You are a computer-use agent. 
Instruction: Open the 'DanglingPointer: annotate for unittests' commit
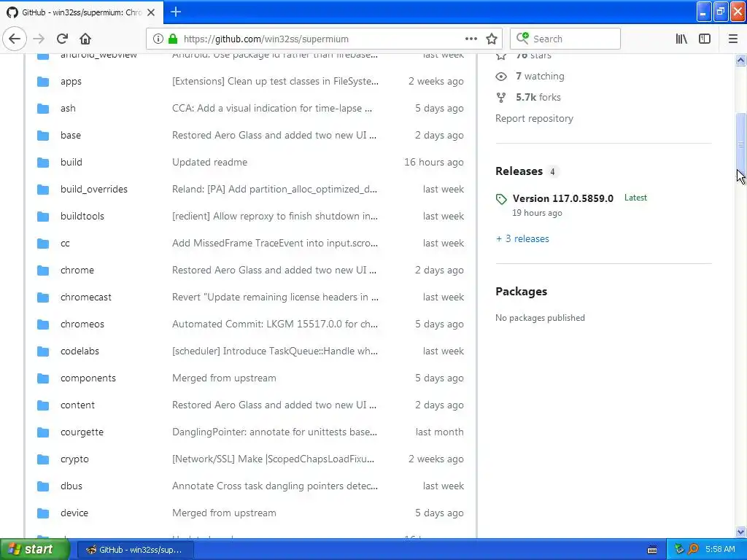274,432
